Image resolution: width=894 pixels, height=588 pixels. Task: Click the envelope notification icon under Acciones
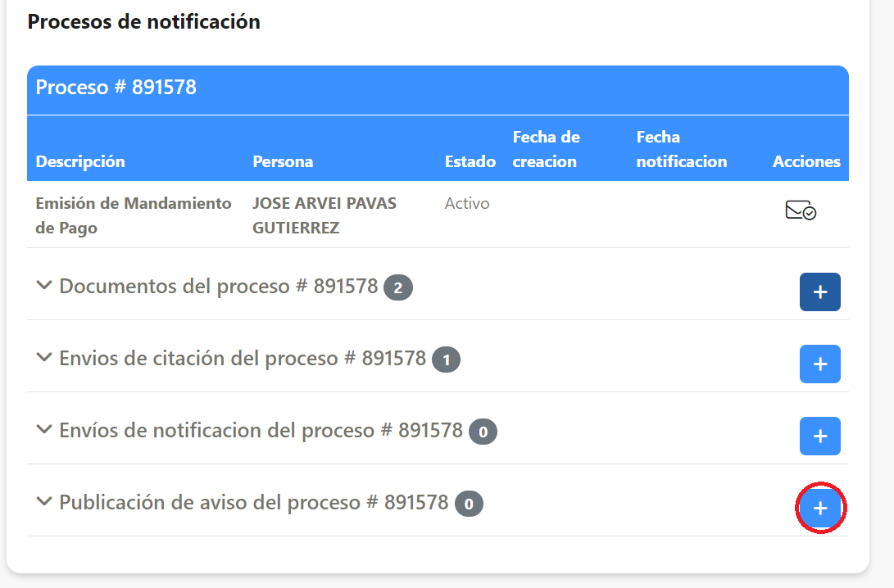click(801, 210)
